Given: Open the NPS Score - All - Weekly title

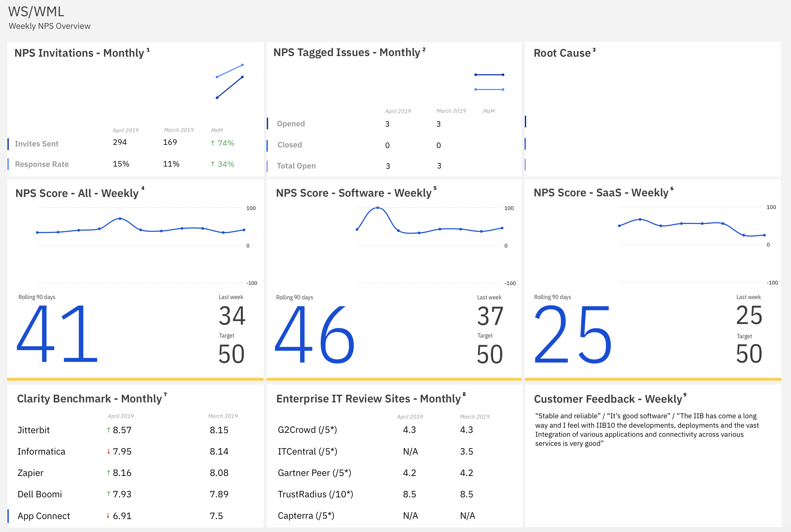Looking at the screenshot, I should pos(77,193).
